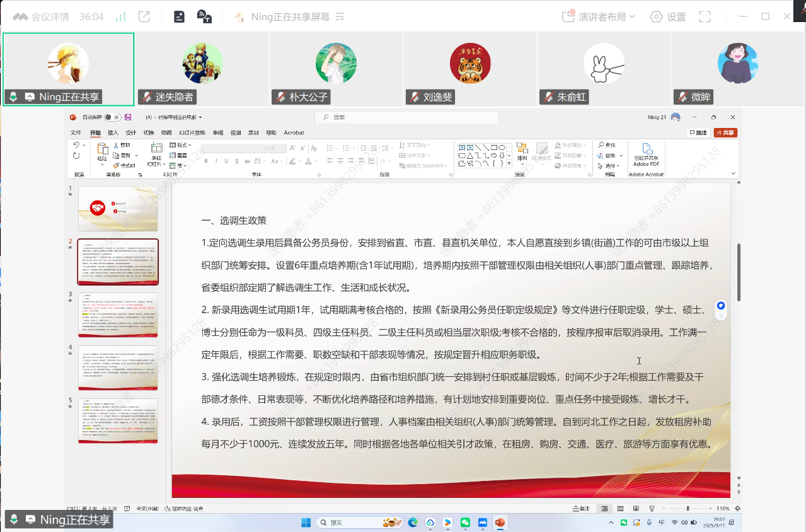Open meeting settings (设置)
The image size is (806, 532).
tap(668, 17)
